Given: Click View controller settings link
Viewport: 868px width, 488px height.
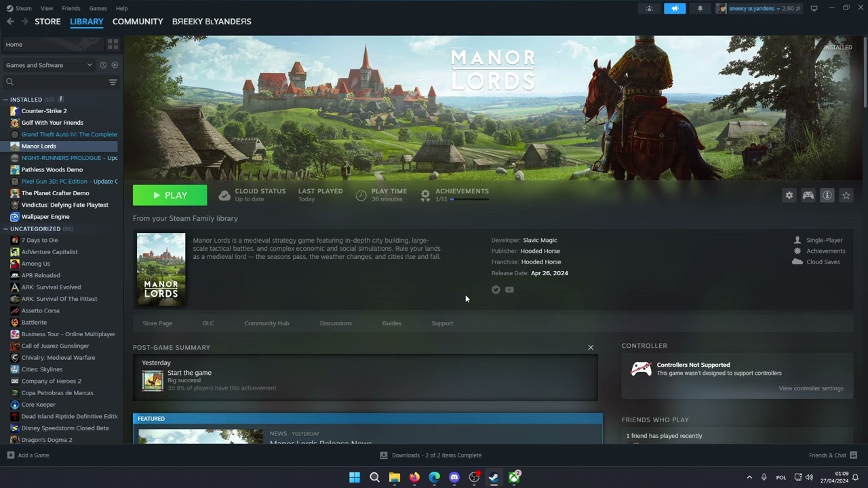Looking at the screenshot, I should pos(811,388).
